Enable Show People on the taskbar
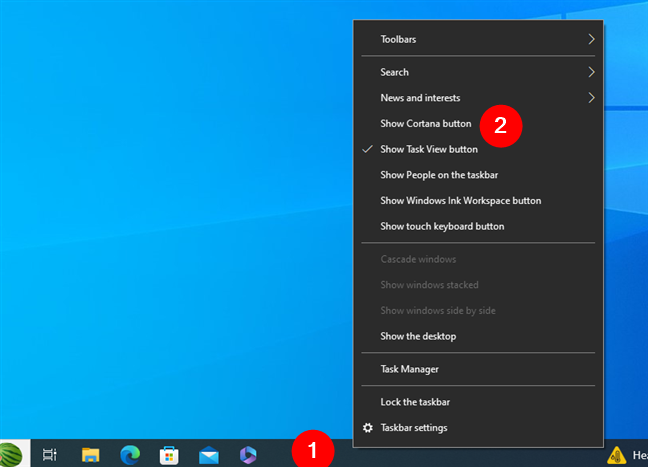The height and width of the screenshot is (467, 648). click(478, 175)
